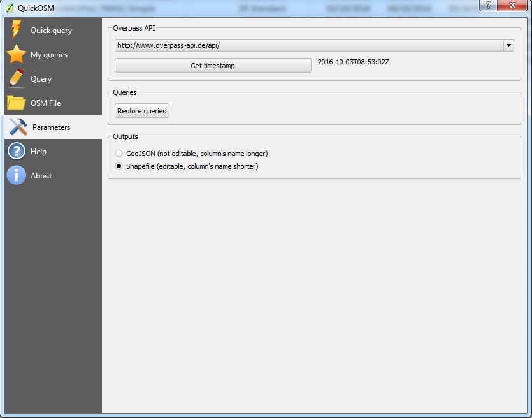Click the Parameters hammer and wrench icon
Image resolution: width=532 pixels, height=418 pixels.
coord(18,127)
